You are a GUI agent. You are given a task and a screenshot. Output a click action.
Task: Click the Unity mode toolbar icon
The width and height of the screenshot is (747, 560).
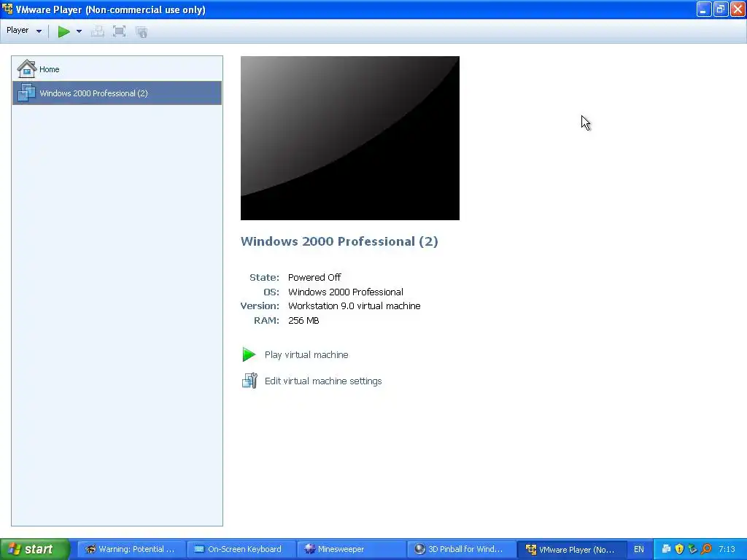[142, 31]
